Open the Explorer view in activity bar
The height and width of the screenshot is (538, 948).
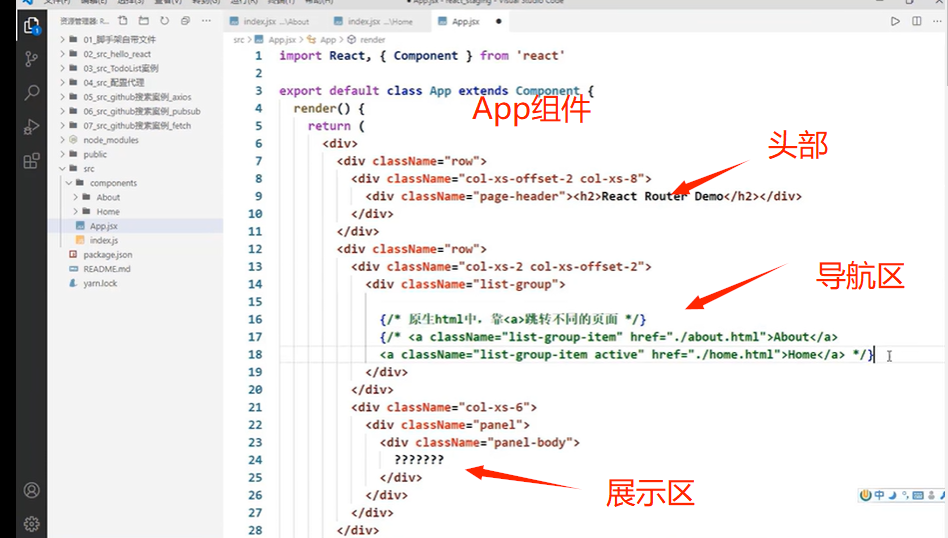pyautogui.click(x=31, y=26)
